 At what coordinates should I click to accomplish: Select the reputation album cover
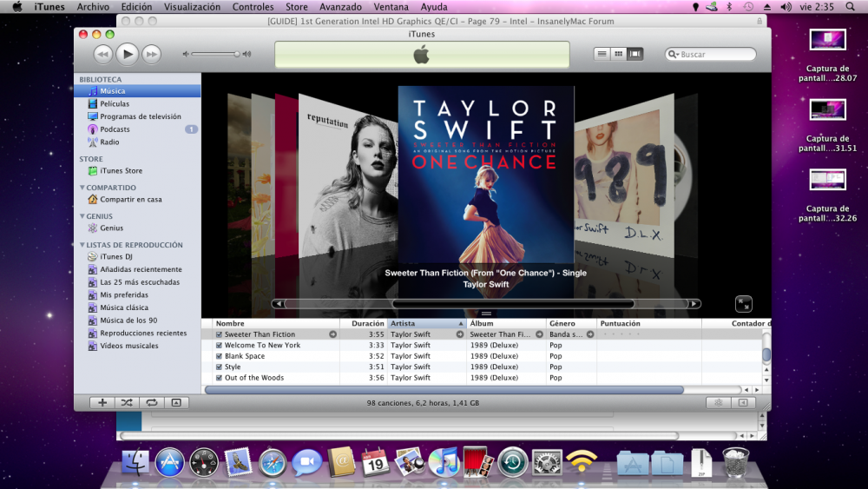coord(347,175)
